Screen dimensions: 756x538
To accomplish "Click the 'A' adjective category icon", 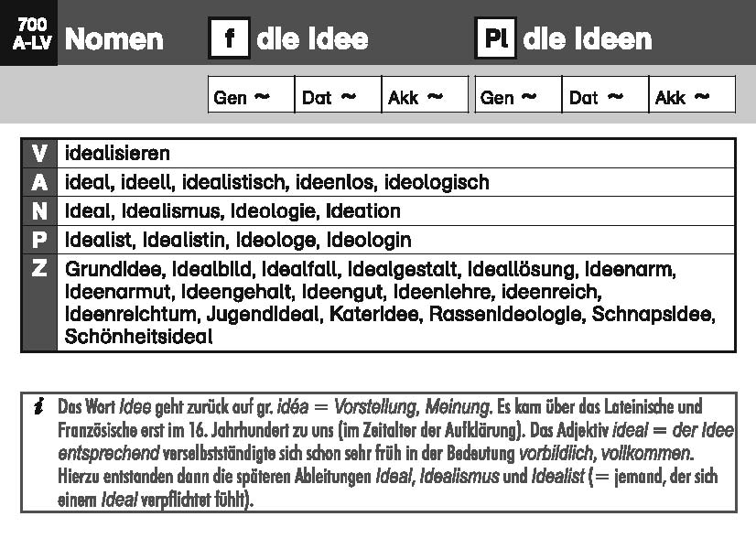I will (x=38, y=182).
